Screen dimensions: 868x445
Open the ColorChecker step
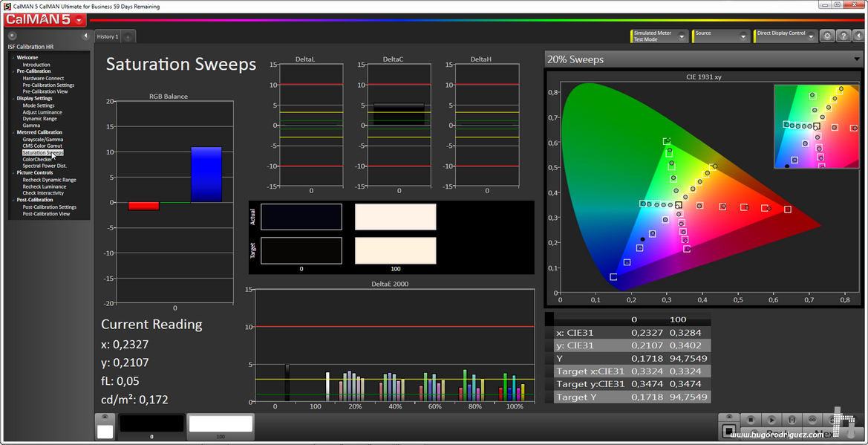pos(37,159)
